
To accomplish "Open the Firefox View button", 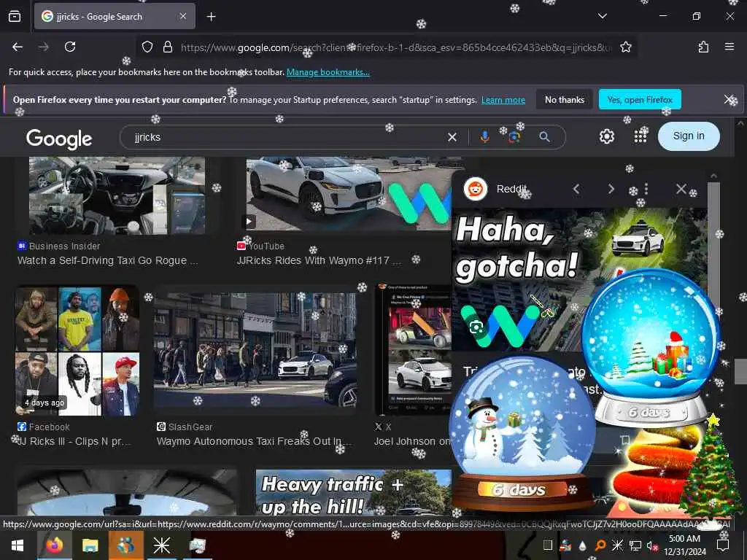I will pyautogui.click(x=15, y=16).
